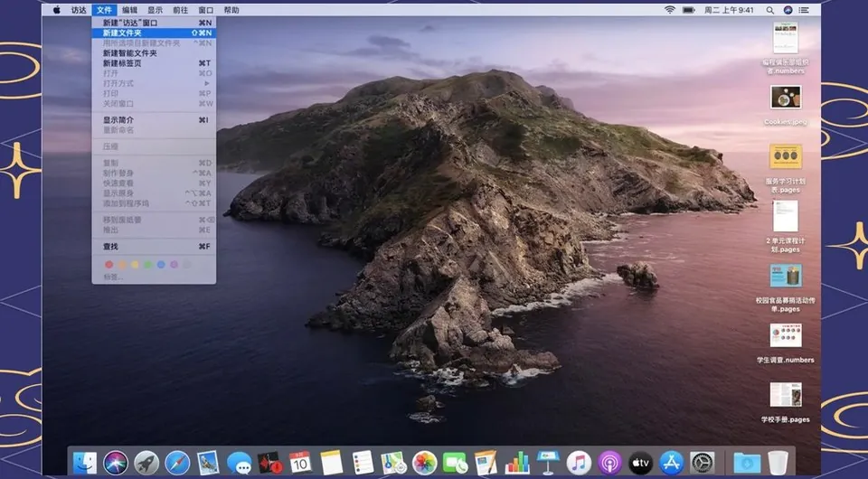This screenshot has height=479, width=868.
Task: Click the battery status icon
Action: pos(689,10)
